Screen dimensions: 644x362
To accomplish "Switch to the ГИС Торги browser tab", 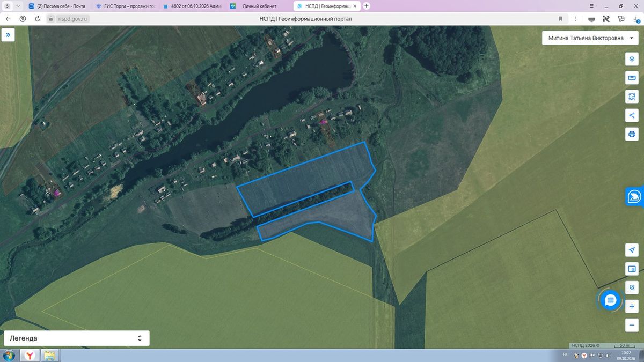I will 126,6.
